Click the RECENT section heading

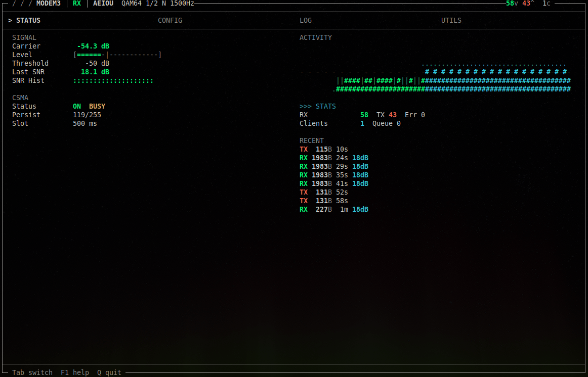[312, 141]
